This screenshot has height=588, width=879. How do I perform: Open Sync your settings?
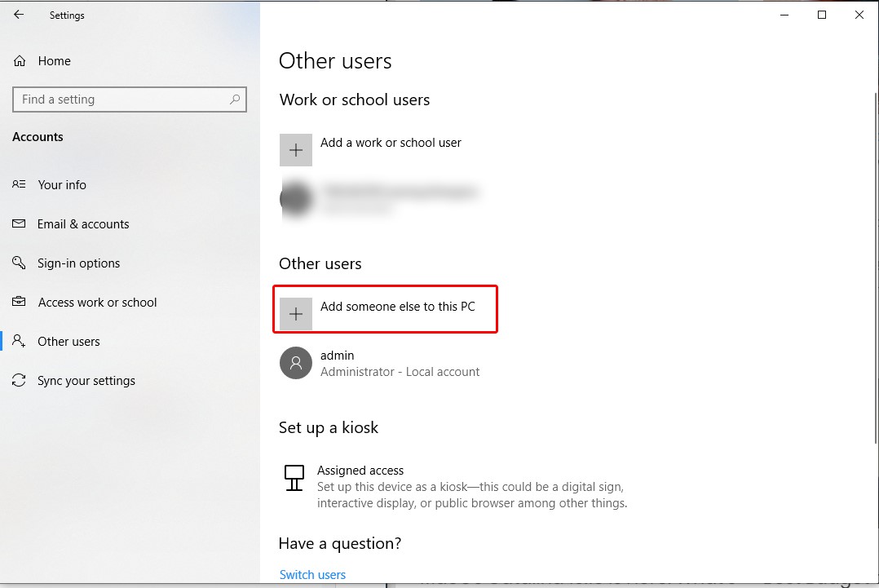85,380
